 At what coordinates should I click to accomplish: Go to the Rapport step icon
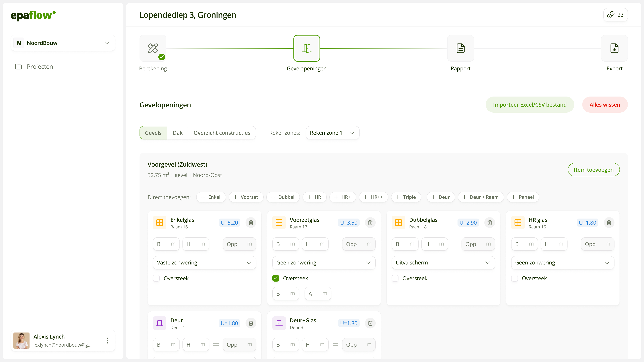coord(460,48)
